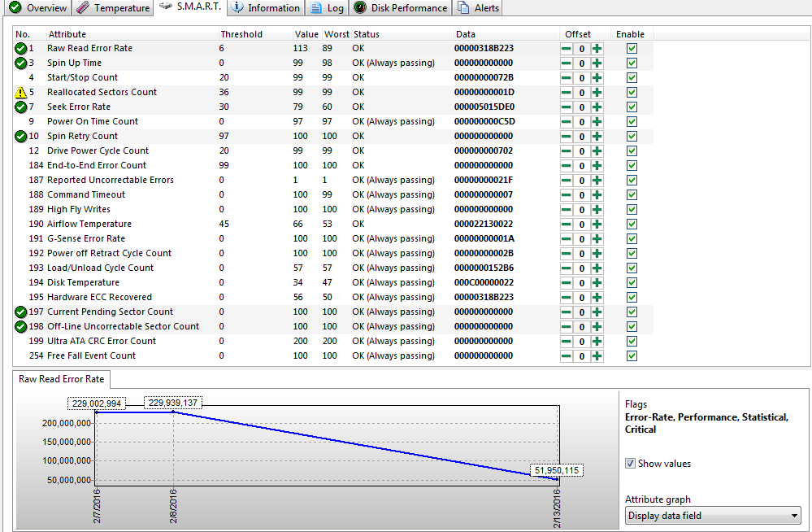The width and height of the screenshot is (812, 532).
Task: Increase offset for Start/Stop Count
Action: click(x=597, y=78)
